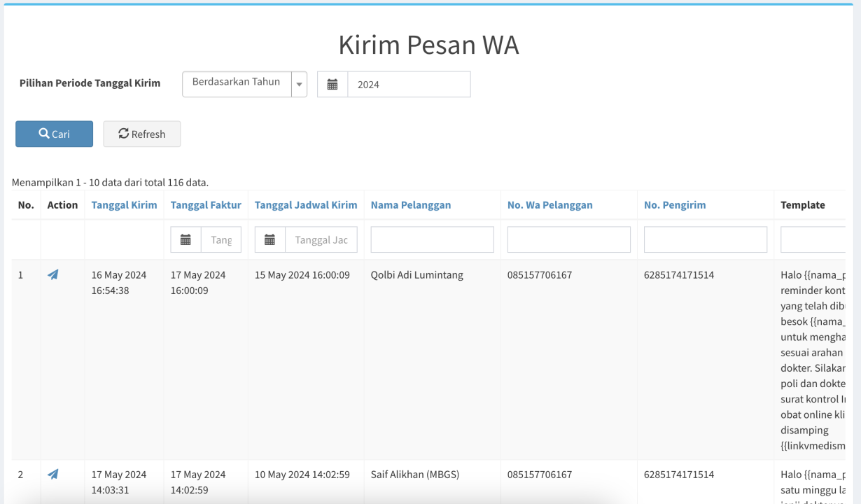861x504 pixels.
Task: Click the dropdown arrow of period selector
Action: pos(300,85)
